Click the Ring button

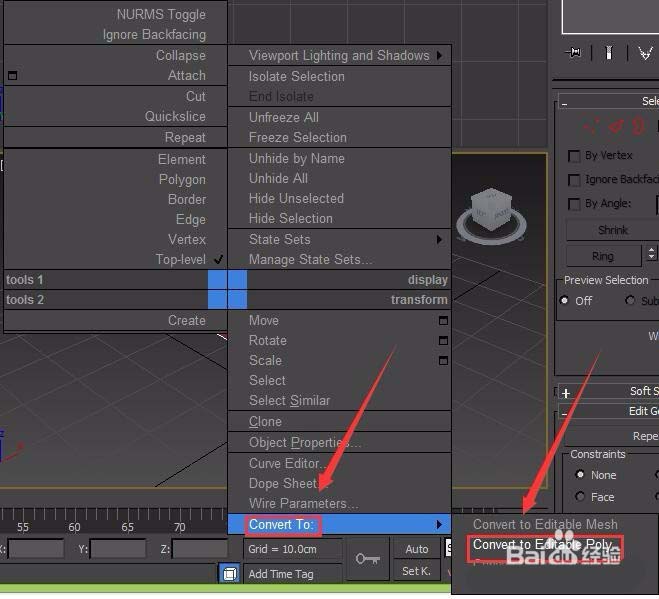[x=603, y=256]
